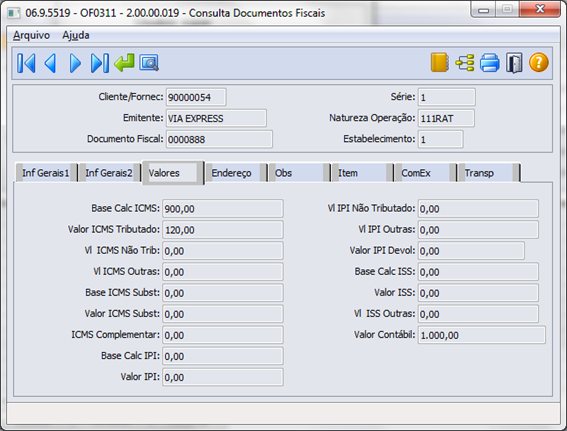This screenshot has width=567, height=431.
Task: Click the Vl ICMS Outras field
Action: (x=223, y=272)
